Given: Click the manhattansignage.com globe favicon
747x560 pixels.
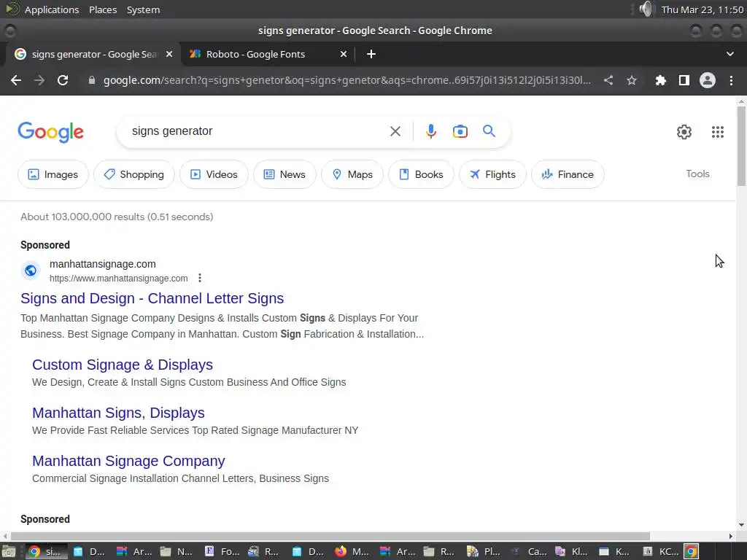Looking at the screenshot, I should coord(31,271).
